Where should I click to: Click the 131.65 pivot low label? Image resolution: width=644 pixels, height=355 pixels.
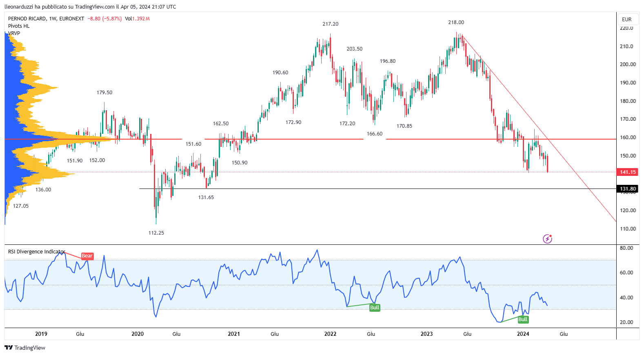click(x=206, y=197)
